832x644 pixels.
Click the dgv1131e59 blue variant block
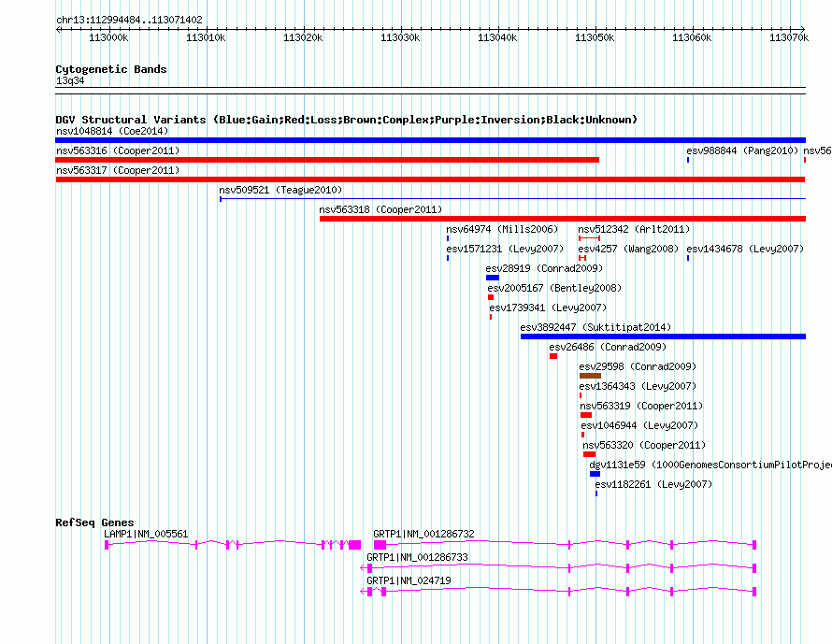(595, 474)
